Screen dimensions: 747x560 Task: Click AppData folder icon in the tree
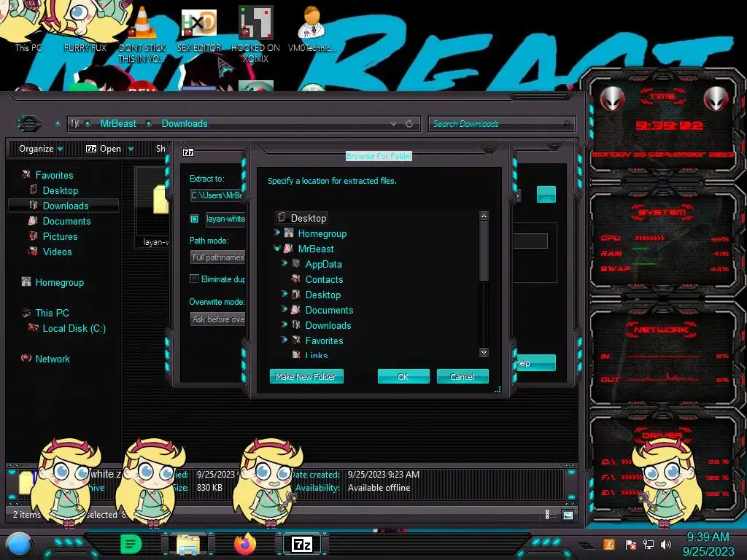[x=296, y=263]
